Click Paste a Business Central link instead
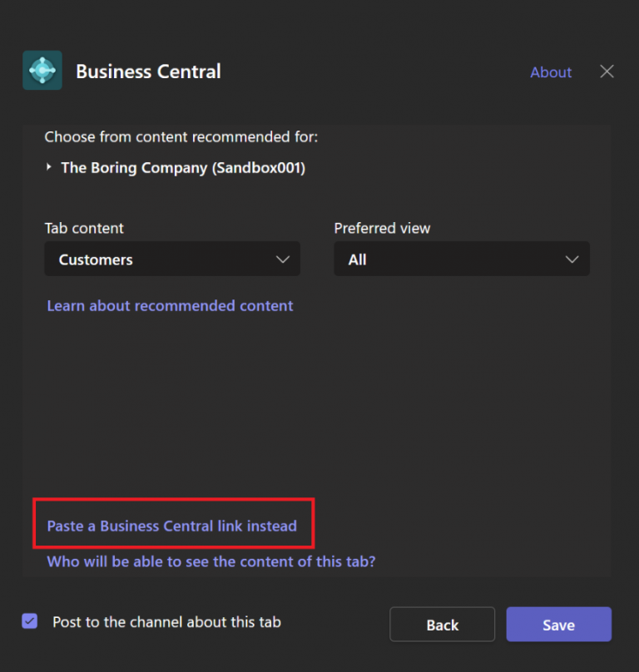This screenshot has width=639, height=672. coord(171,526)
